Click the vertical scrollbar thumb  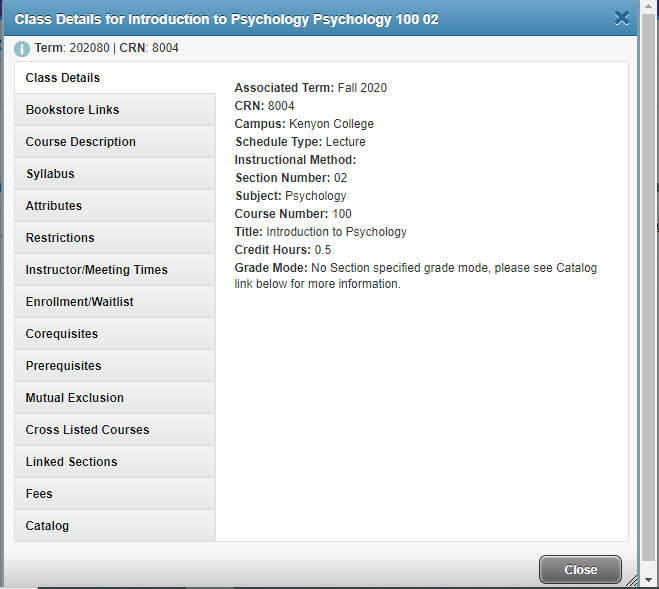[648, 287]
